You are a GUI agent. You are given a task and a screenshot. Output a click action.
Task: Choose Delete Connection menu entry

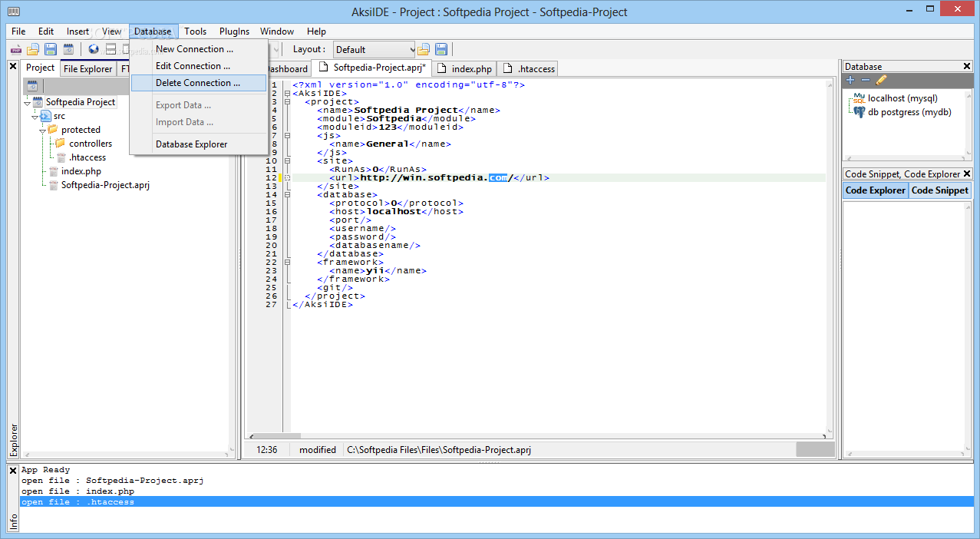tap(199, 83)
